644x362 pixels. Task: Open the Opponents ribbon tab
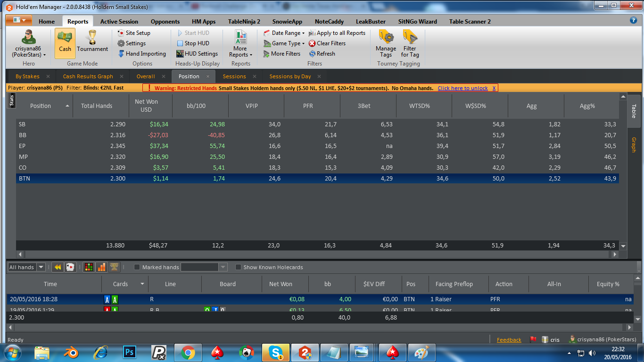[x=165, y=21]
